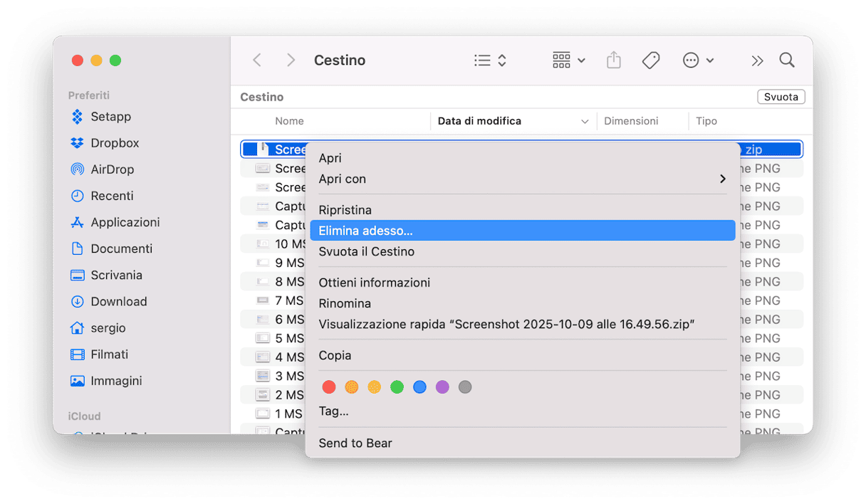
Task: Show more toolbar items double chevron
Action: coord(757,61)
